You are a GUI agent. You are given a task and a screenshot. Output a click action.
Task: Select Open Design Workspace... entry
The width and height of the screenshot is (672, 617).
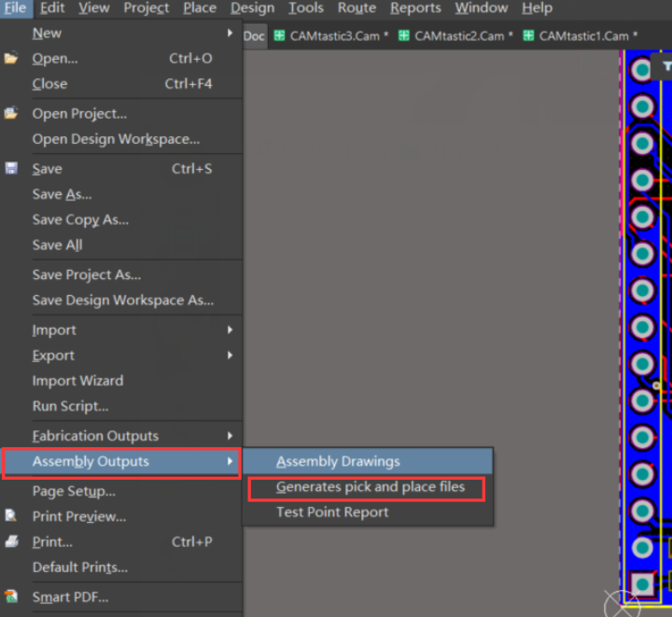point(121,138)
